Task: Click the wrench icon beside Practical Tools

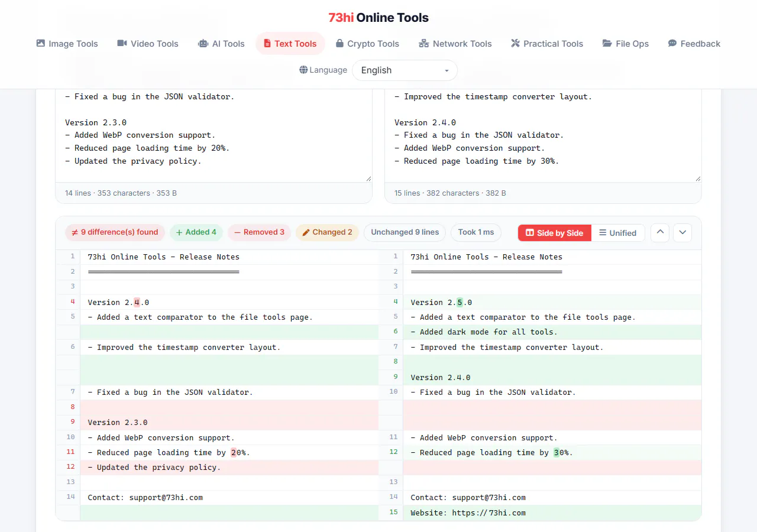Action: [515, 43]
